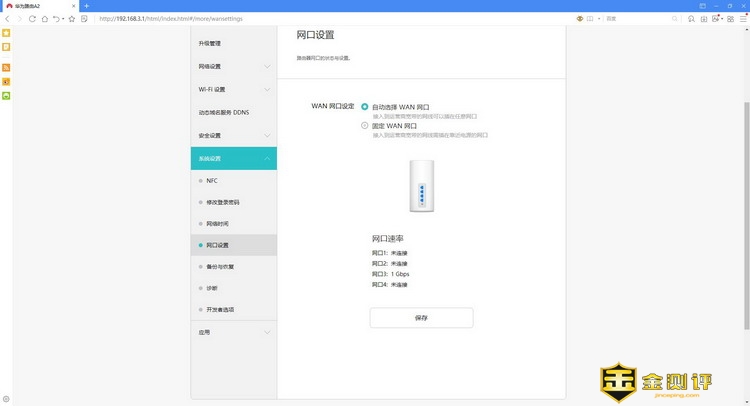Open the NFC menu item
The height and width of the screenshot is (406, 750).
pos(212,181)
